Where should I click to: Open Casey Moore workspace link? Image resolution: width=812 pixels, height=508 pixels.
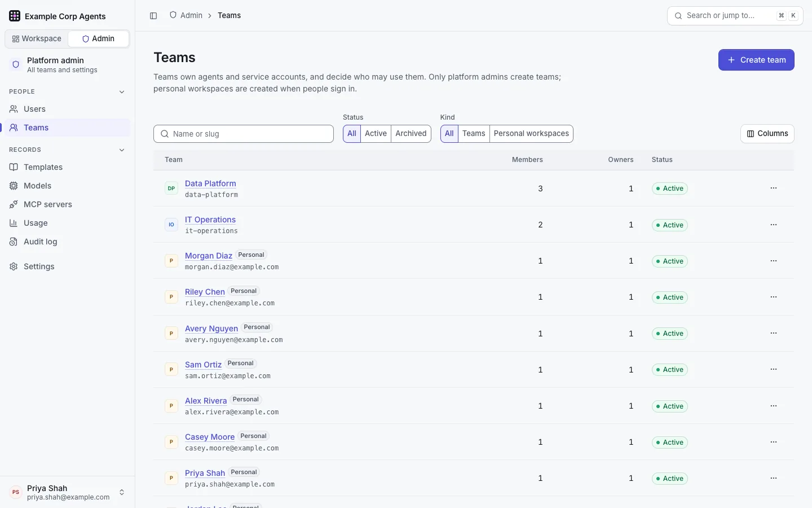click(x=210, y=437)
